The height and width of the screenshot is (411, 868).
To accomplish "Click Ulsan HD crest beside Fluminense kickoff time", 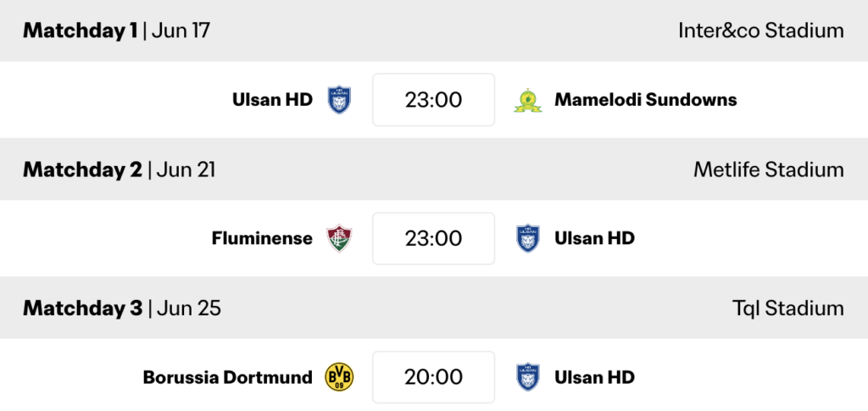I will [528, 238].
